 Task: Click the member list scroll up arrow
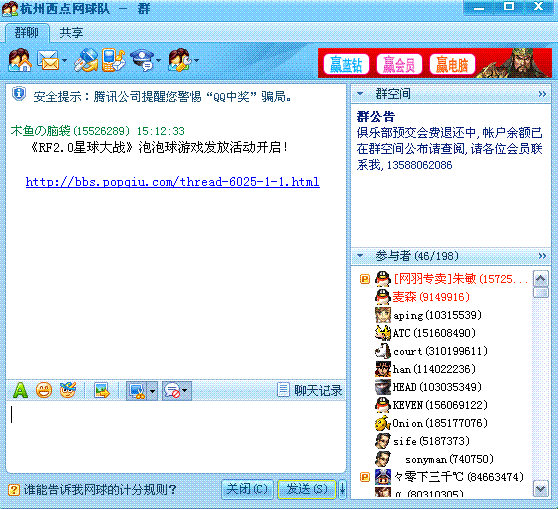(x=541, y=278)
